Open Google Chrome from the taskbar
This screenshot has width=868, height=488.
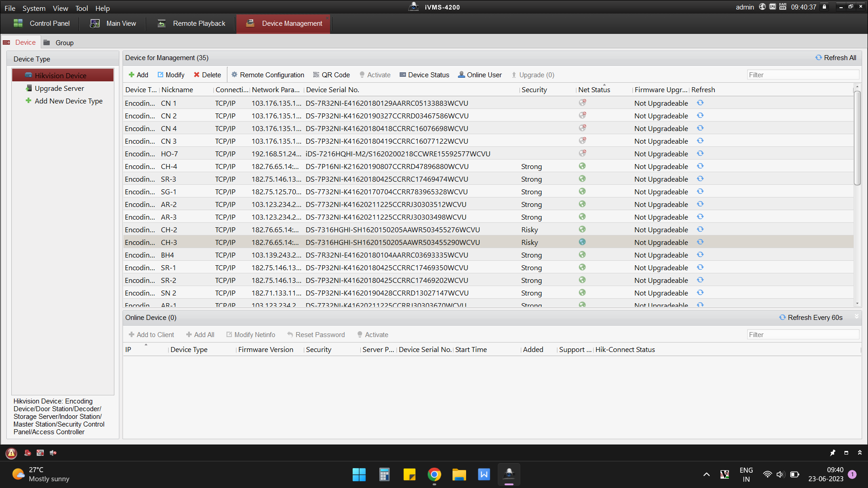pos(434,474)
